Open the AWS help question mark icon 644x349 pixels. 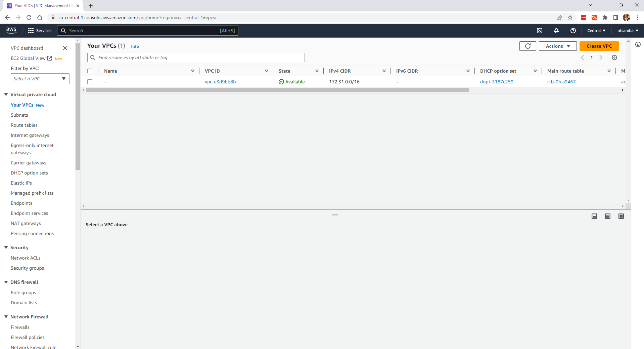pos(573,31)
